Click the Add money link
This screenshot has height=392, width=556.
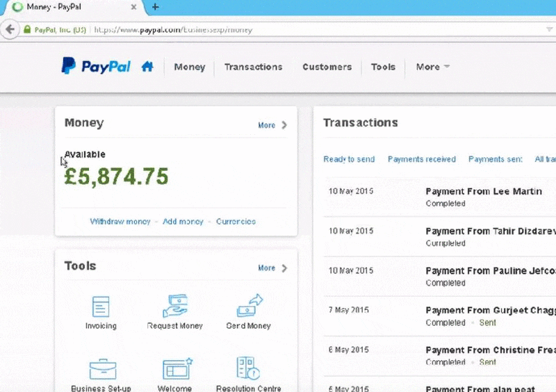click(x=183, y=221)
